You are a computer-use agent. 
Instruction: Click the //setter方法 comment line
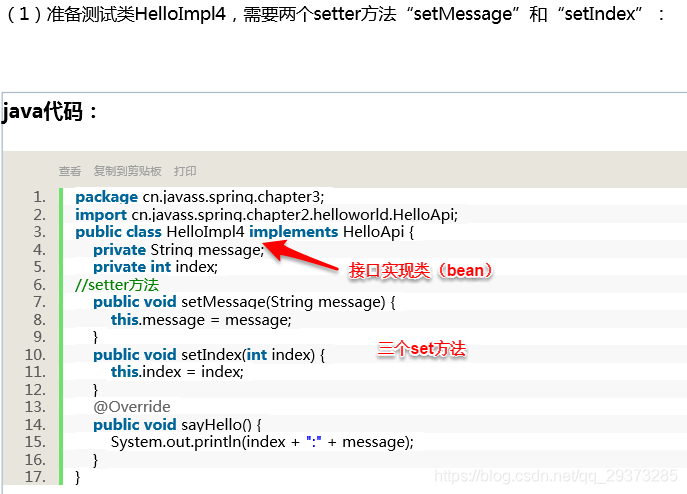tap(117, 285)
